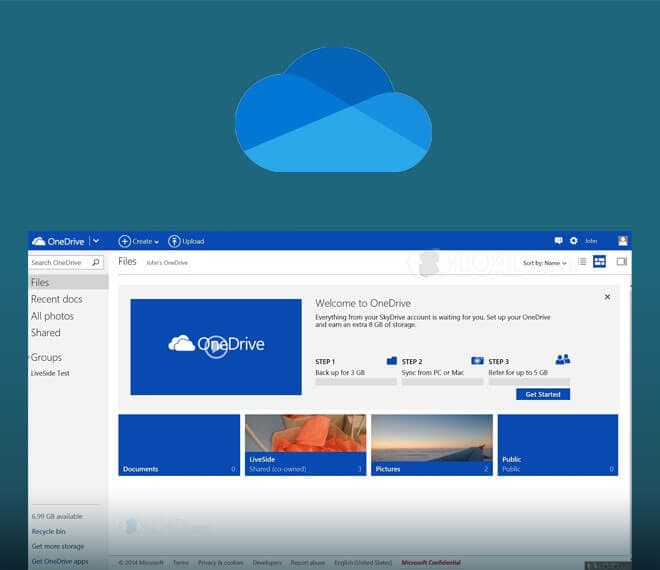Open the Terms footer link
The height and width of the screenshot is (570, 660).
[181, 562]
